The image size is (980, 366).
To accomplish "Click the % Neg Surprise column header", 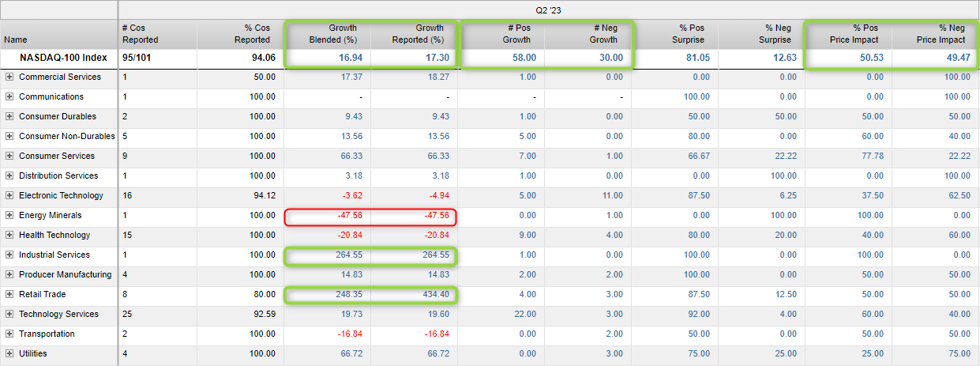I will tap(762, 34).
